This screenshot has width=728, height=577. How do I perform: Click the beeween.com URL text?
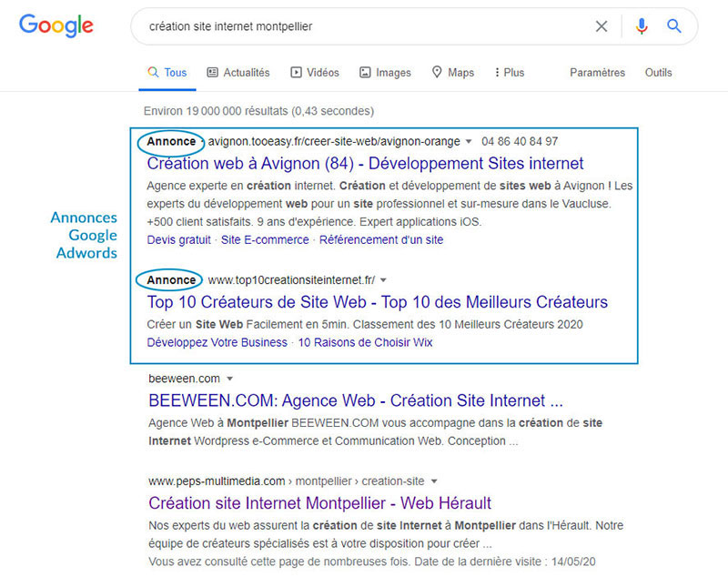(184, 379)
